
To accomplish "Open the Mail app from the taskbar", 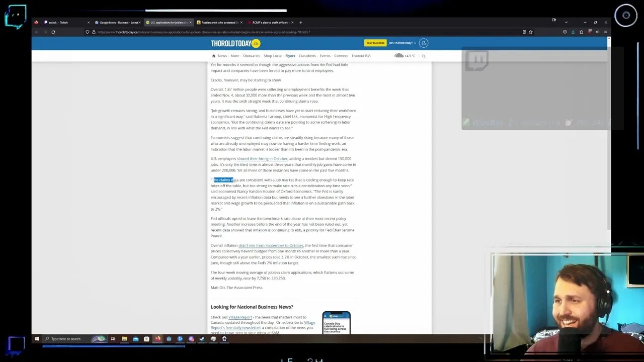I will click(x=135, y=339).
